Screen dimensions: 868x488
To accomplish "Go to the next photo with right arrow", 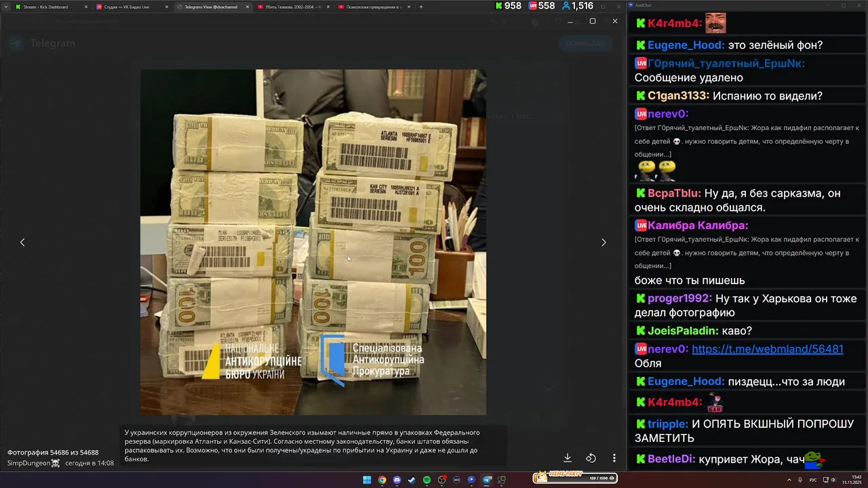I will click(604, 242).
